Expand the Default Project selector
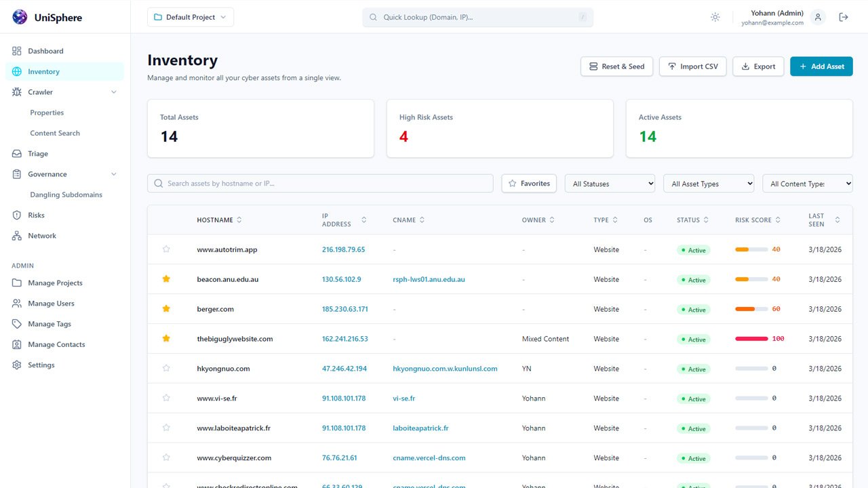Image resolution: width=868 pixels, height=488 pixels. coord(190,17)
